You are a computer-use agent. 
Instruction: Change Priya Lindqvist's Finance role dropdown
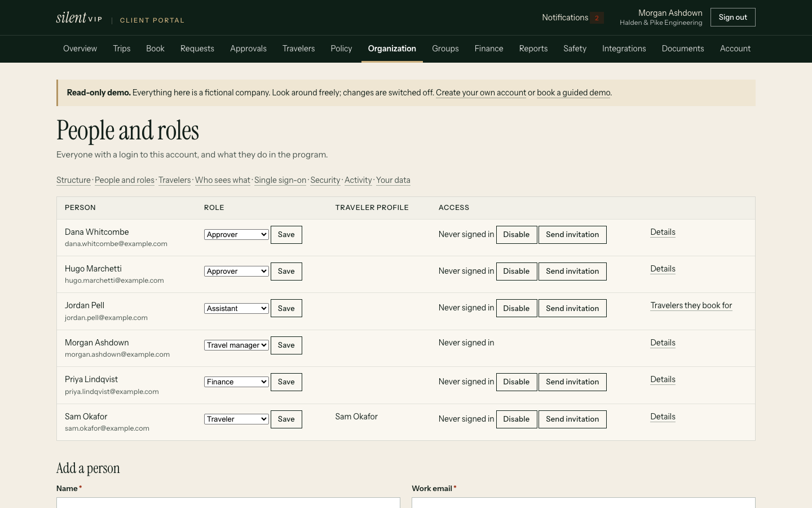click(x=236, y=382)
